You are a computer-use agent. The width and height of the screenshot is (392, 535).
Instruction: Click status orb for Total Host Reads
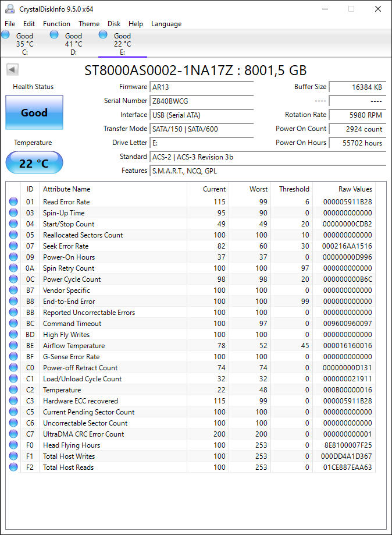coord(13,467)
